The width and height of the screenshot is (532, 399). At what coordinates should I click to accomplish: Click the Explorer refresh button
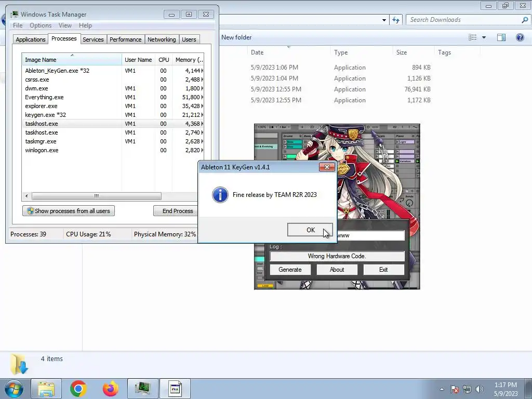tap(395, 20)
